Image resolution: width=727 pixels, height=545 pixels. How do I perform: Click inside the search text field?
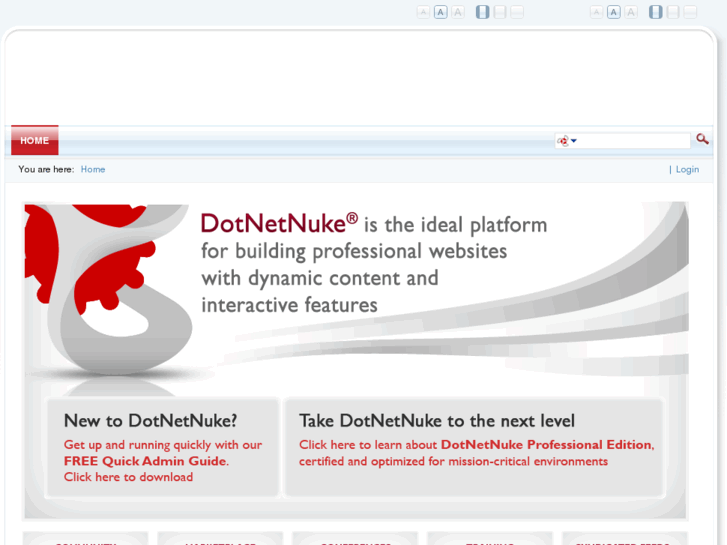click(634, 141)
